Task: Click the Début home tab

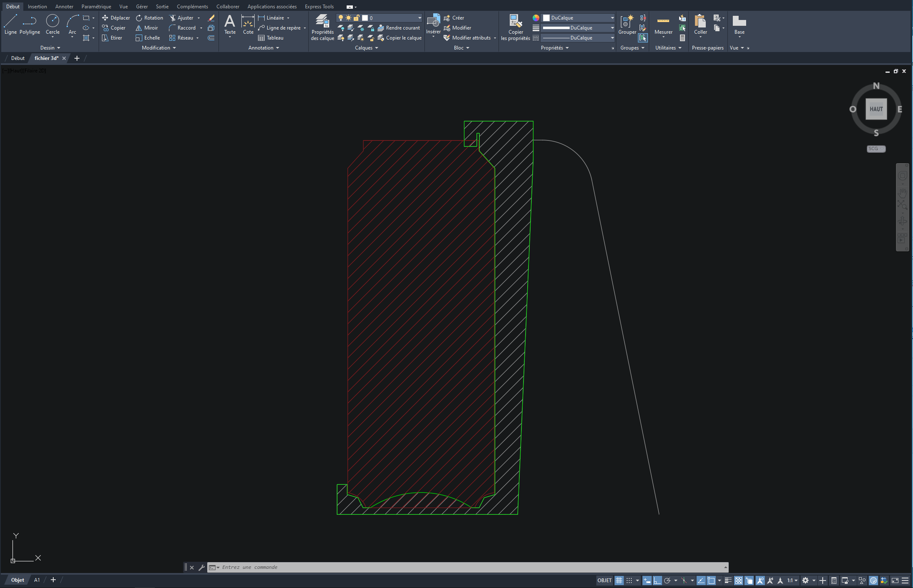Action: point(12,6)
